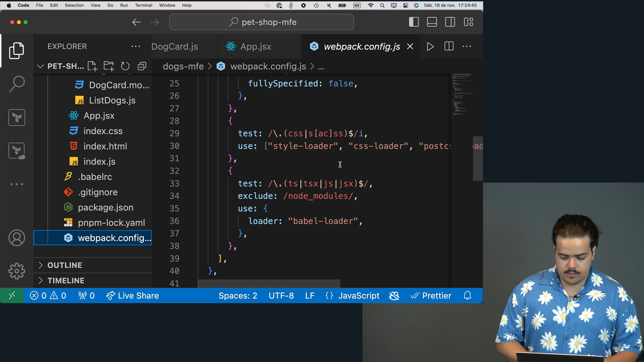Click the horizontal scrollbar under the code

point(269,284)
